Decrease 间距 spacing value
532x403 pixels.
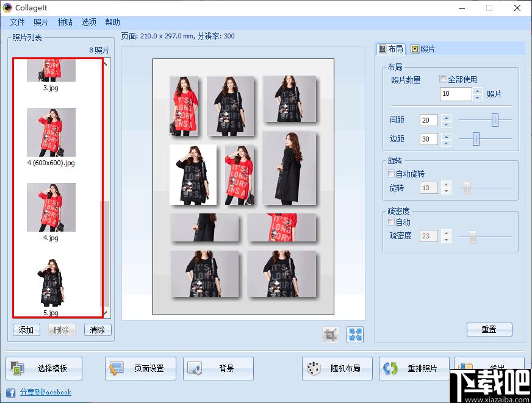coord(446,124)
